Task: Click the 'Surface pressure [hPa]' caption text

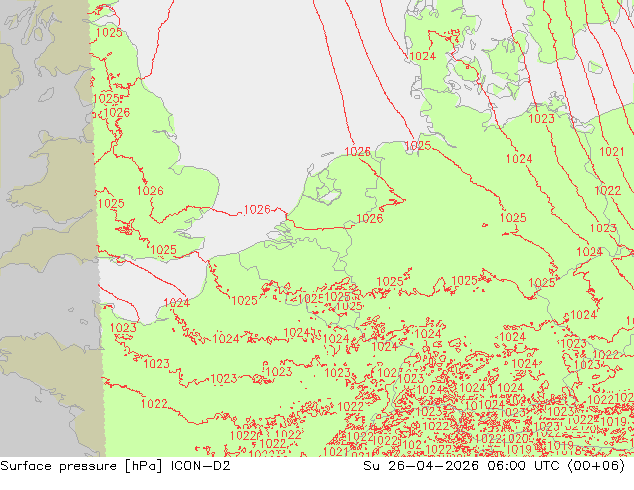Action: pos(81,466)
